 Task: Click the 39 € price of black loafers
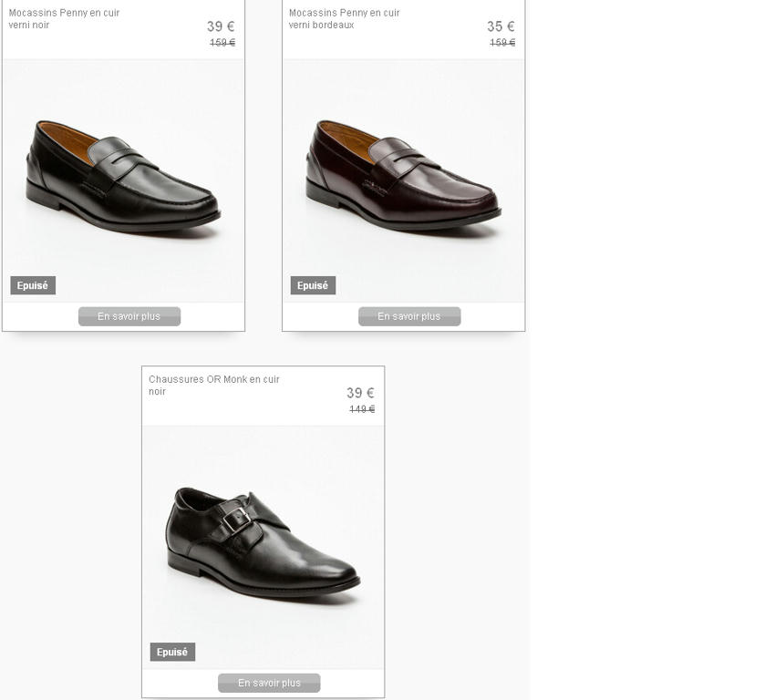[221, 26]
